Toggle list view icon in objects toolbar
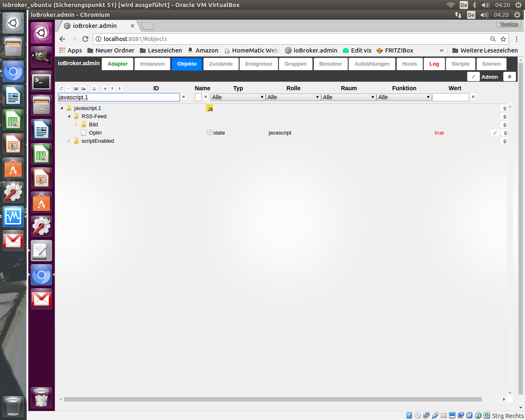 [68, 88]
